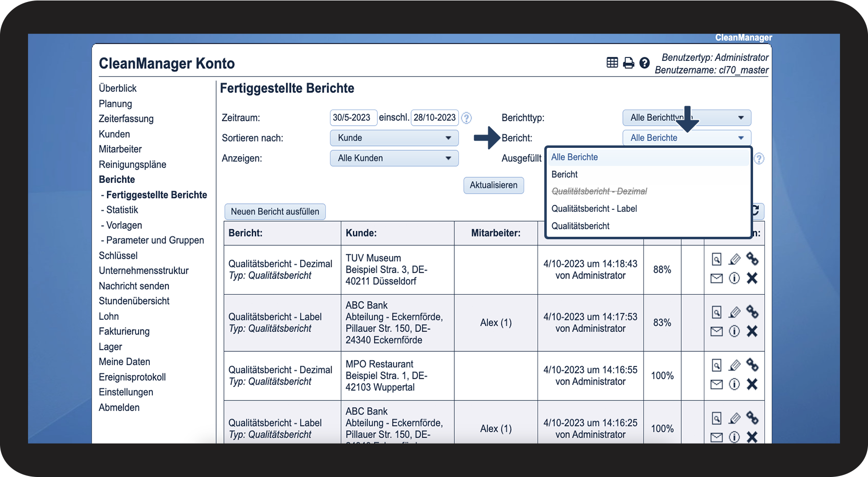Select Qualitätsbericht - Label from dropdown list
Screen dimensions: 868x477
(x=594, y=209)
